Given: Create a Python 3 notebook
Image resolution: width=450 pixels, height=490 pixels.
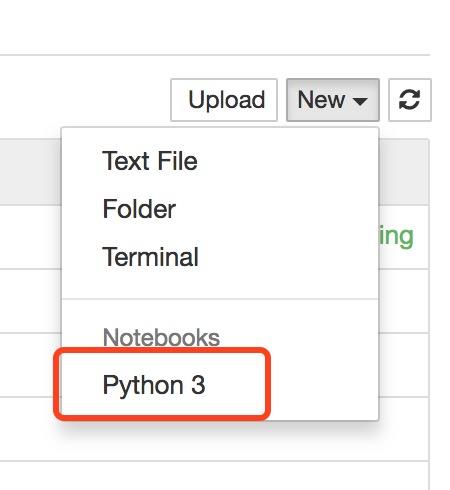Looking at the screenshot, I should click(220, 384).
